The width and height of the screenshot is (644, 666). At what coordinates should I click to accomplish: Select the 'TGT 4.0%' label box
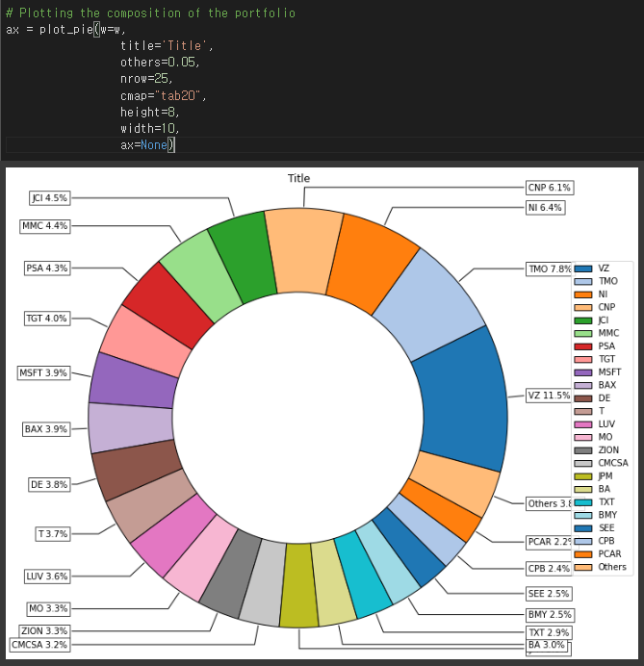[x=47, y=319]
